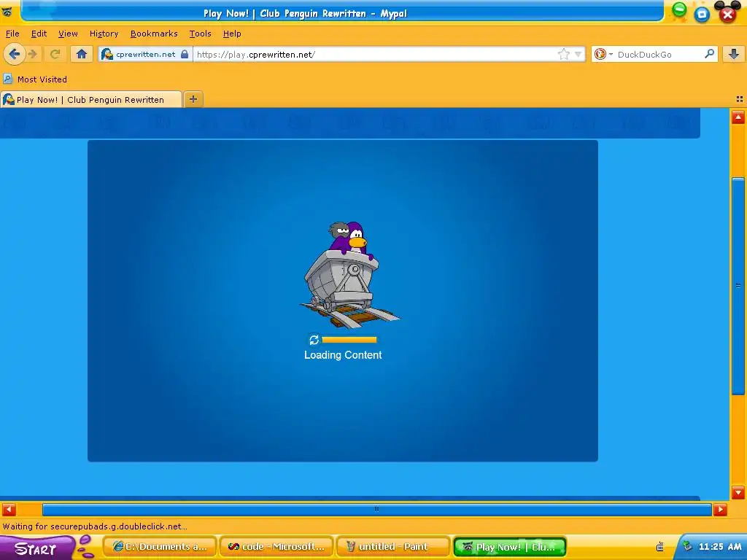Switch to the untitled - Paint taskbar window

click(x=393, y=547)
